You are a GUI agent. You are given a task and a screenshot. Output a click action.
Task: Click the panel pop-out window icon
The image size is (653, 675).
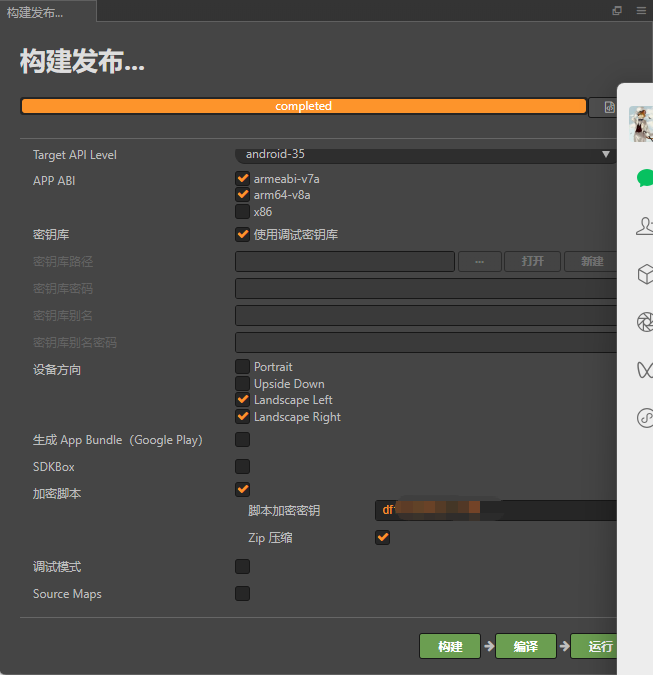coord(617,10)
